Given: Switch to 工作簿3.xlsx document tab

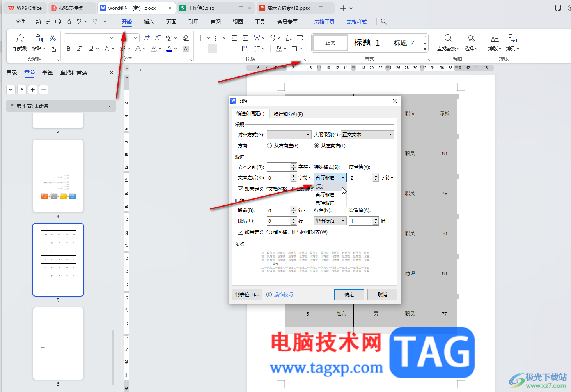Looking at the screenshot, I should coord(216,8).
